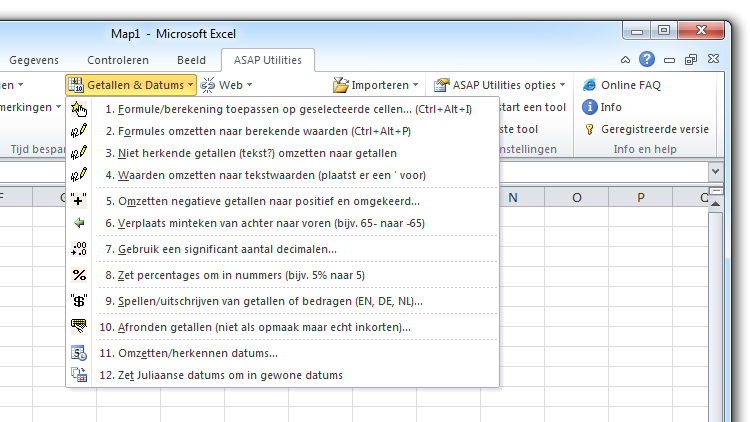This screenshot has width=750, height=422.
Task: Click the pencil icon beside entry 2
Action: pos(79,131)
